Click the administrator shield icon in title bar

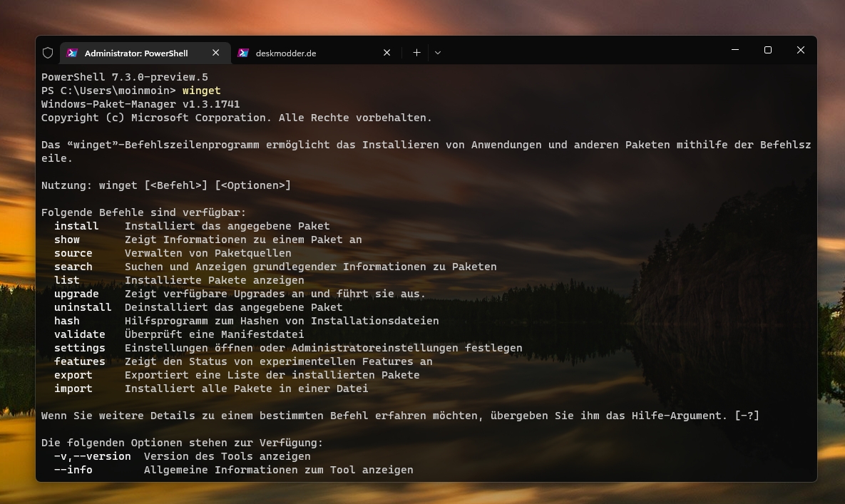pos(48,53)
